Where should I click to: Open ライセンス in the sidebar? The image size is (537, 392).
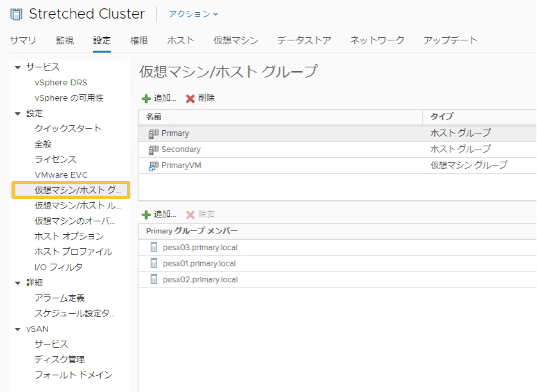[55, 159]
